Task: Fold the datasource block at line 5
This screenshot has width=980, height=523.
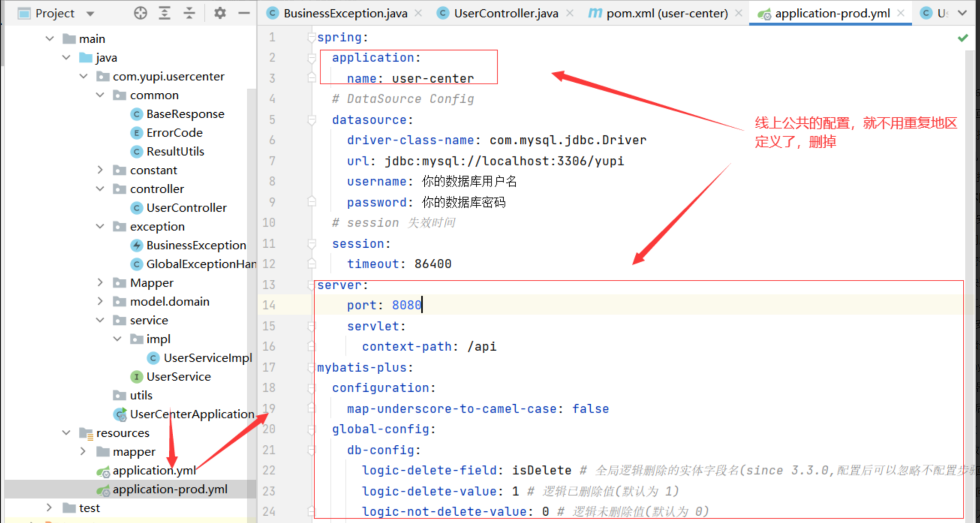Action: (x=312, y=120)
